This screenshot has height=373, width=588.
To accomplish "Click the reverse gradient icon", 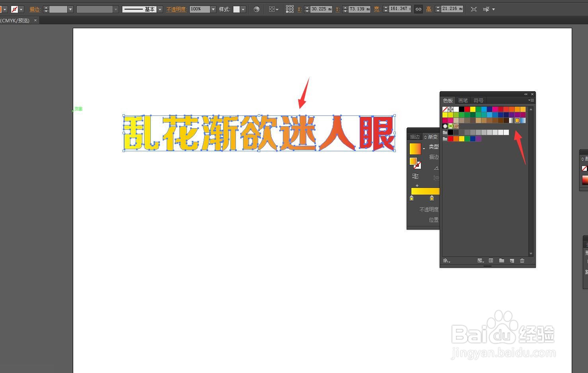I will (x=415, y=176).
